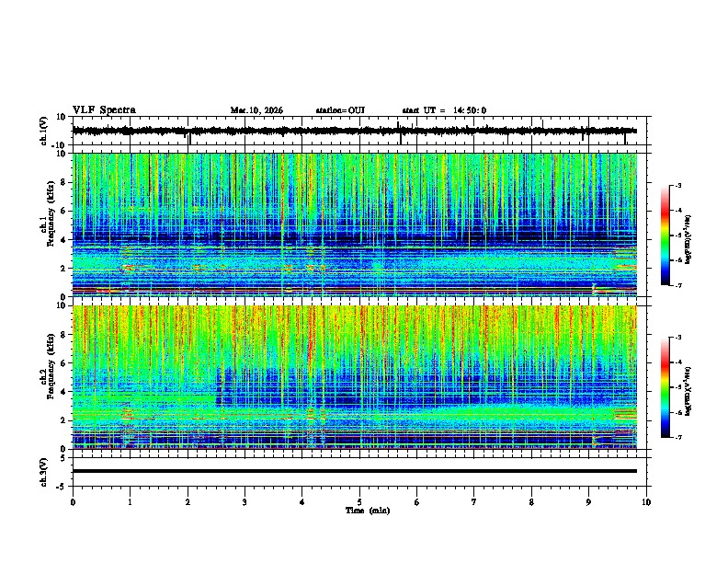Image resolution: width=728 pixels, height=563 pixels.
Task: Click the "4" tick on ch.2 frequency axis
Action: [x=64, y=392]
